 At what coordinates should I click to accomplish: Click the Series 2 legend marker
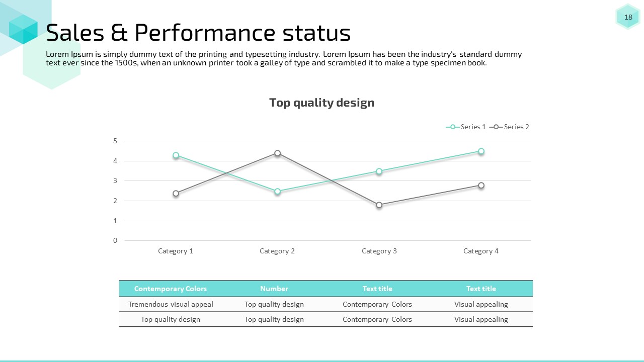(x=496, y=127)
